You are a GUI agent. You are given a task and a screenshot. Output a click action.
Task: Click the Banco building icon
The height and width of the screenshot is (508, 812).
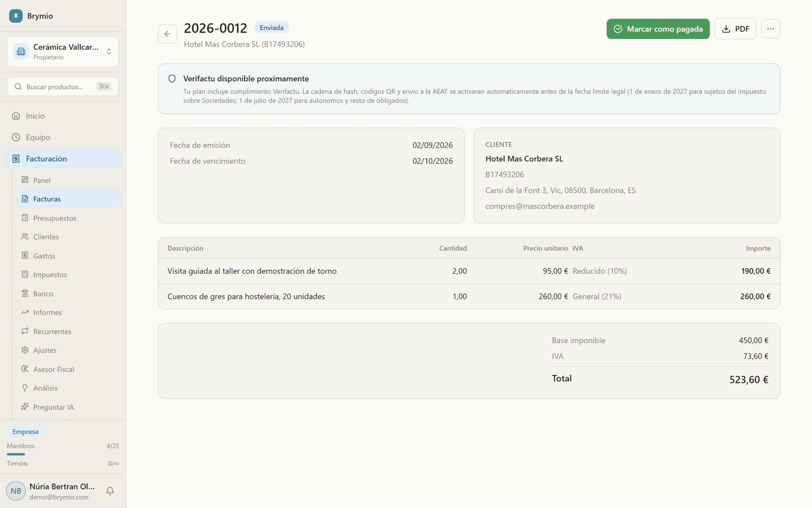(x=25, y=293)
